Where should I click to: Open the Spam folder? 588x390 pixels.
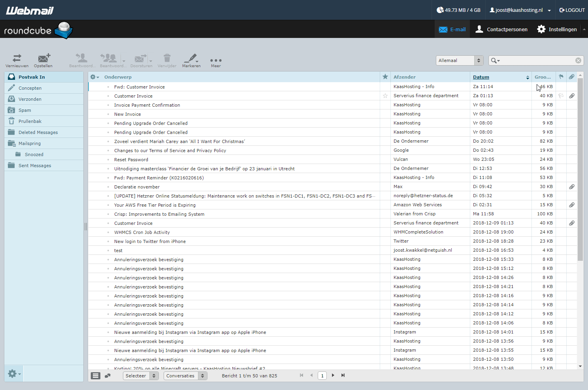pos(24,110)
